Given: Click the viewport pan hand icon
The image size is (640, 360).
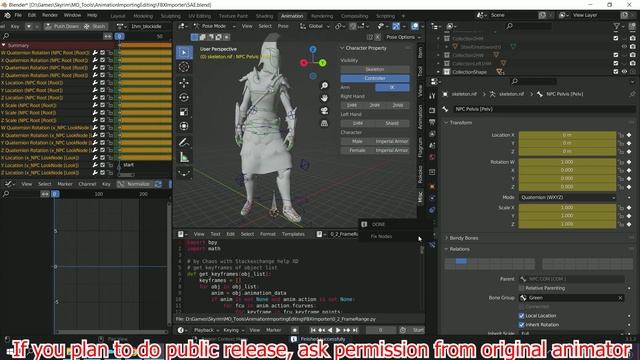Looking at the screenshot, I should click(324, 98).
